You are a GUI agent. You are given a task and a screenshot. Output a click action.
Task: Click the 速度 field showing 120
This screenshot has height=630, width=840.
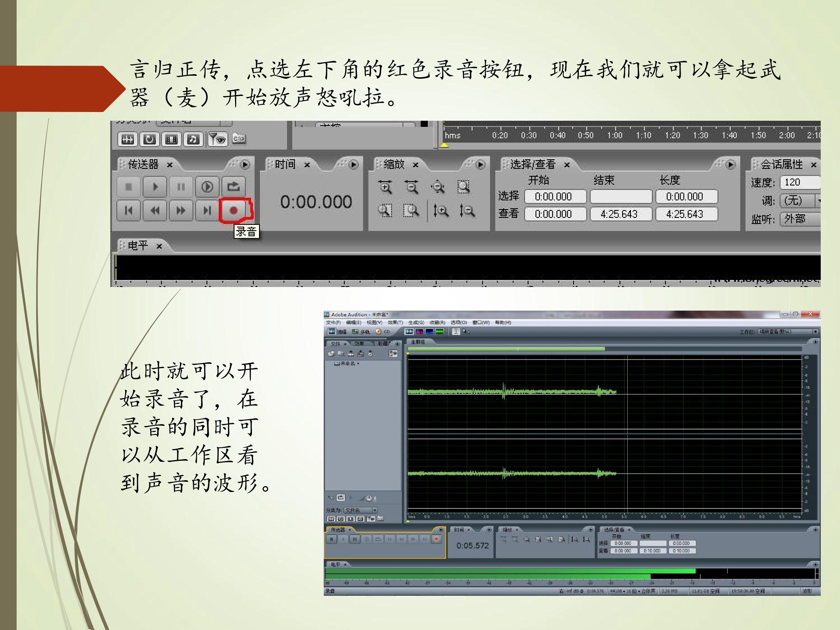(x=800, y=182)
